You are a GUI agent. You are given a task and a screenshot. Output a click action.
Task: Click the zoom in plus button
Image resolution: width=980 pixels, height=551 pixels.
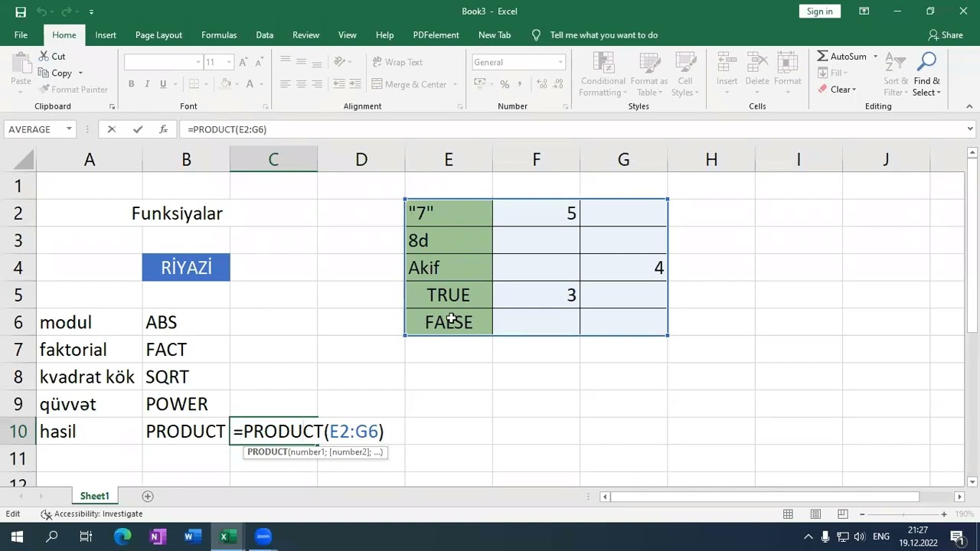[x=944, y=514]
